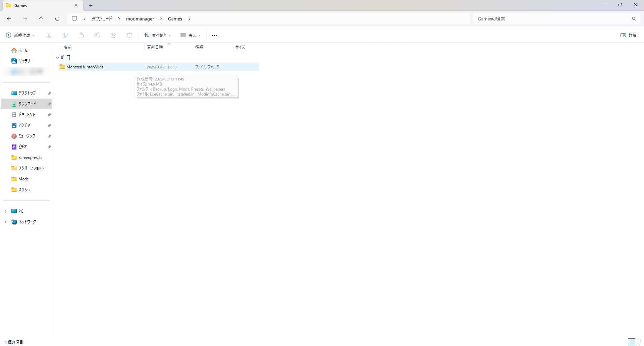Image resolution: width=644 pixels, height=346 pixels.
Task: Click the Delete trash icon
Action: pyautogui.click(x=129, y=35)
